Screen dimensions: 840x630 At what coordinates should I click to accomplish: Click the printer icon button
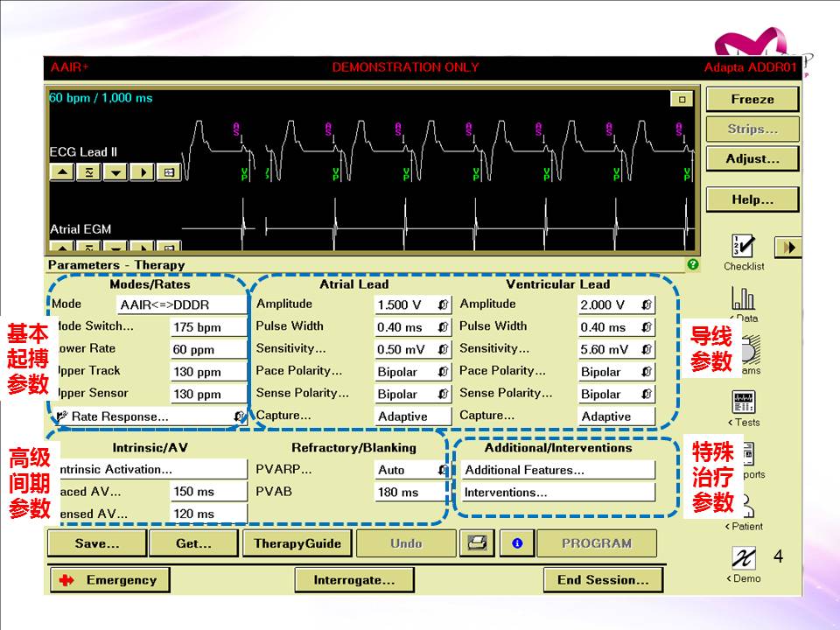(477, 543)
